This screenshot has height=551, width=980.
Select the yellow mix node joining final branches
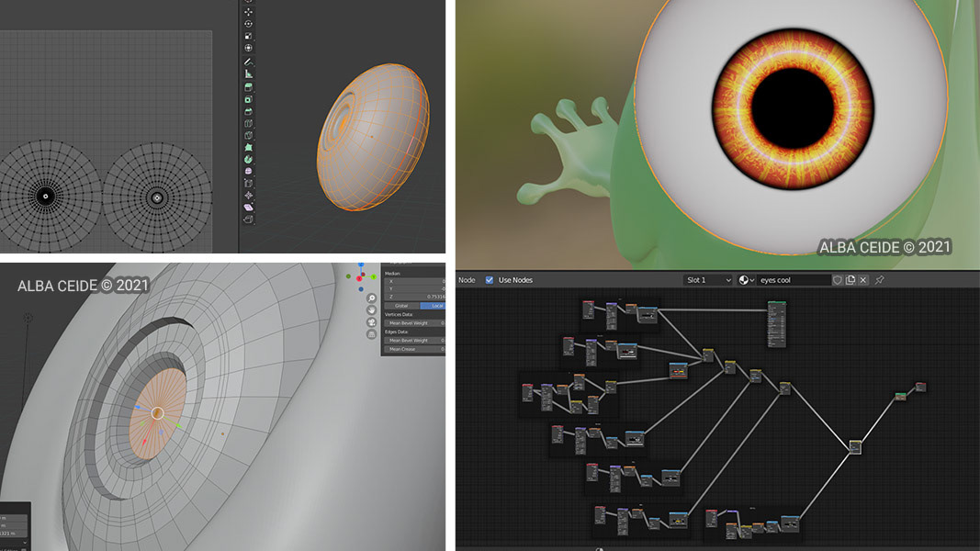[x=855, y=446]
